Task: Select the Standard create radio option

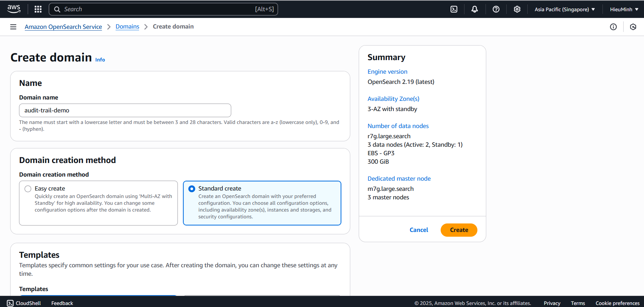Action: [x=192, y=189]
